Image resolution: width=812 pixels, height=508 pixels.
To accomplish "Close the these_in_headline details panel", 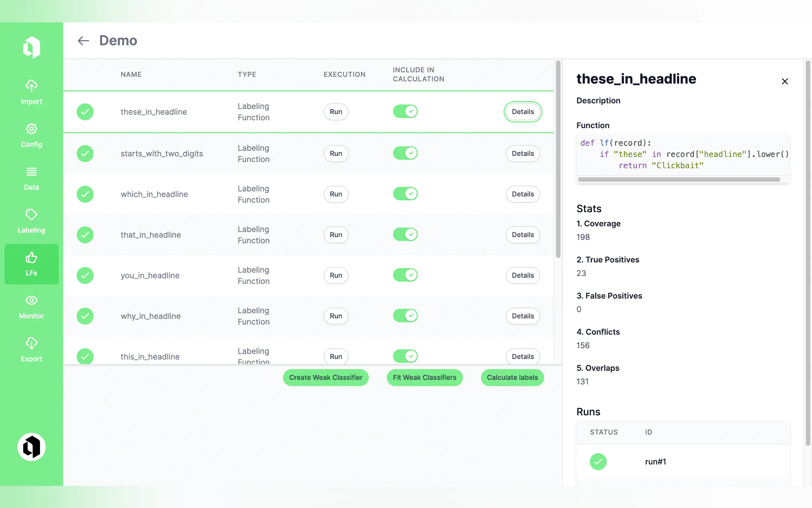I will (x=785, y=81).
